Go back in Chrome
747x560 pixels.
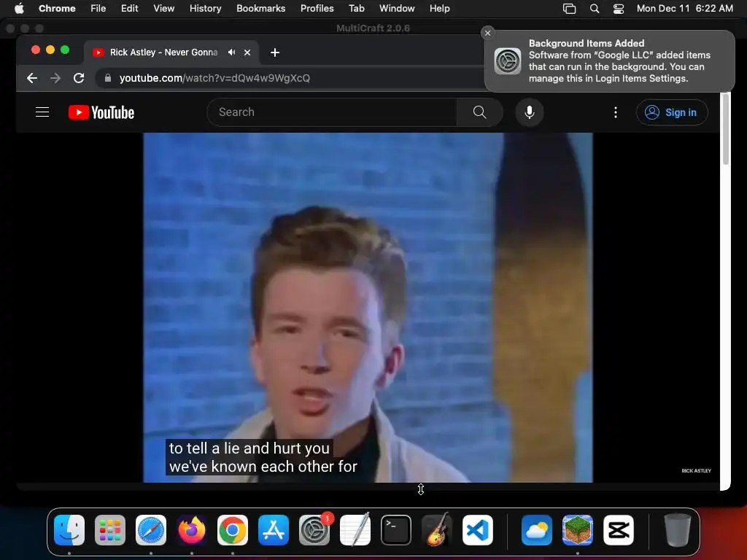(32, 78)
